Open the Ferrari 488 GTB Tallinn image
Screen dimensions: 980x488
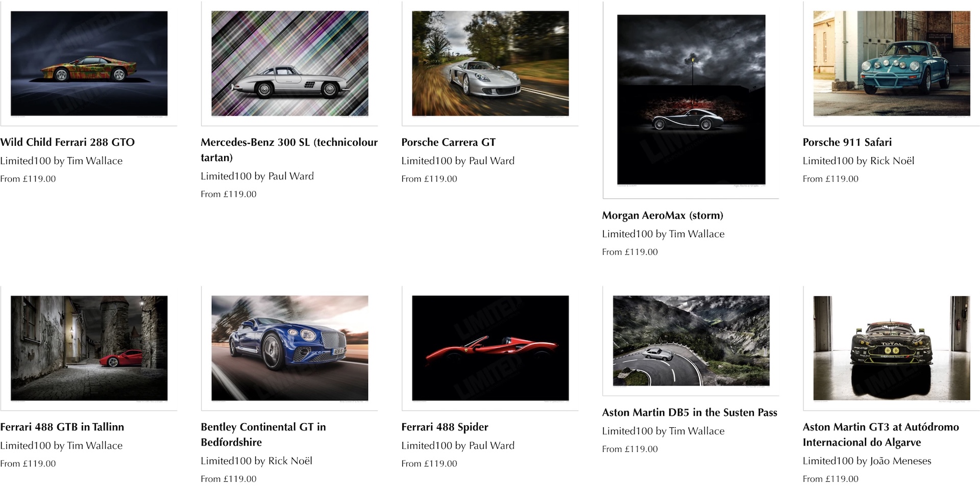point(89,348)
